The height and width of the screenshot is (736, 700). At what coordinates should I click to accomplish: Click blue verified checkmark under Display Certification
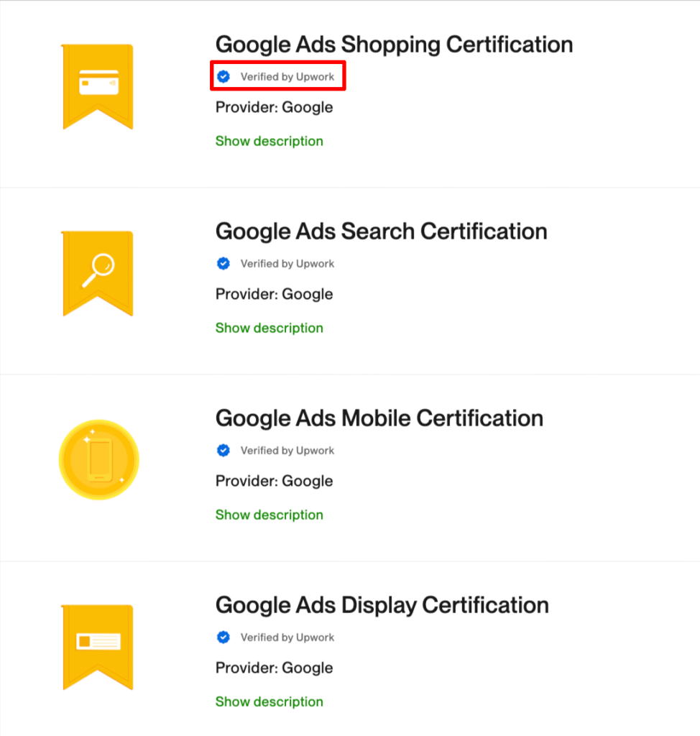(x=224, y=638)
